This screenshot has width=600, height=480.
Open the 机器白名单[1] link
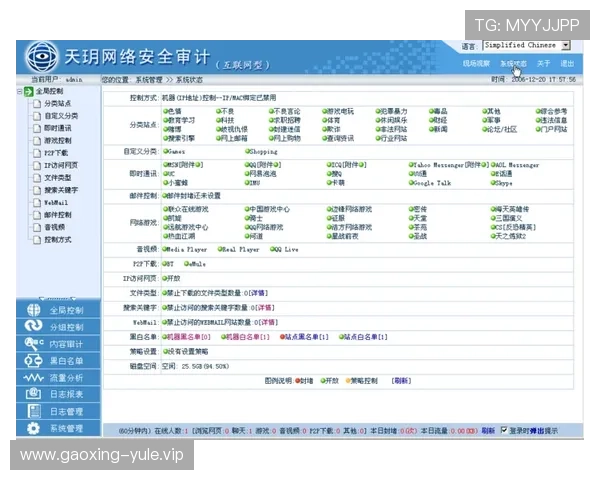pos(248,337)
